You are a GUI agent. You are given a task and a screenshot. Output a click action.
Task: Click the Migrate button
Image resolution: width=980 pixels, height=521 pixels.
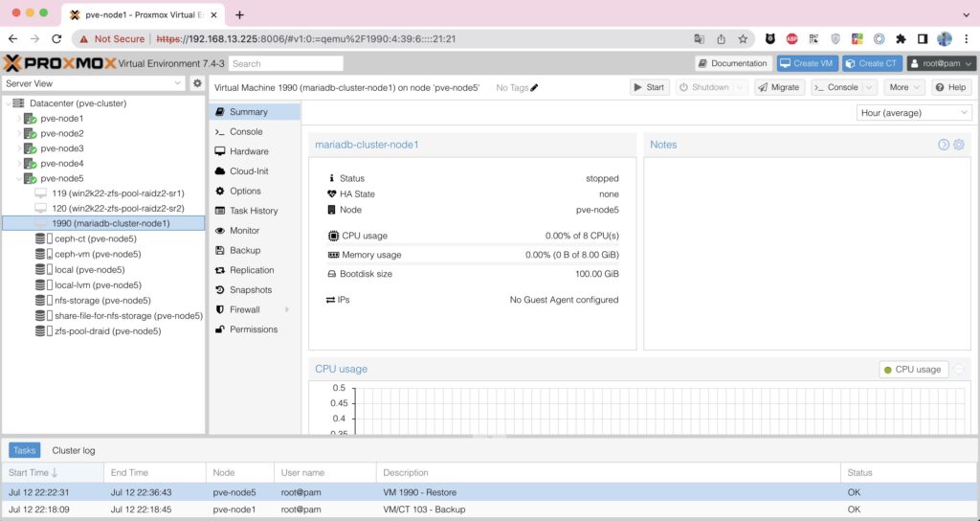[x=779, y=87]
